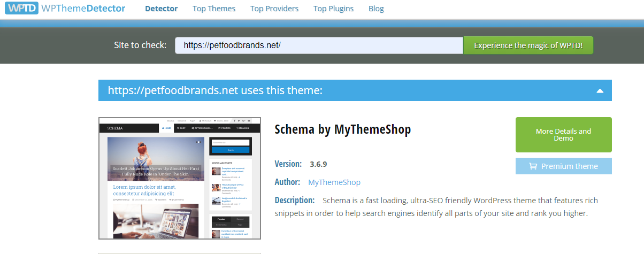Click the 'Site to check:' label
This screenshot has height=254, width=644.
click(140, 45)
